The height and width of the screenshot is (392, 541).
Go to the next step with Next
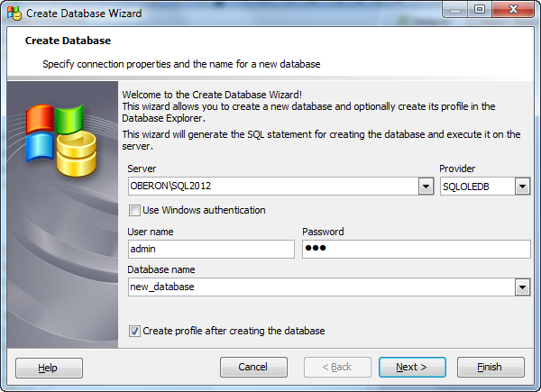tap(413, 368)
